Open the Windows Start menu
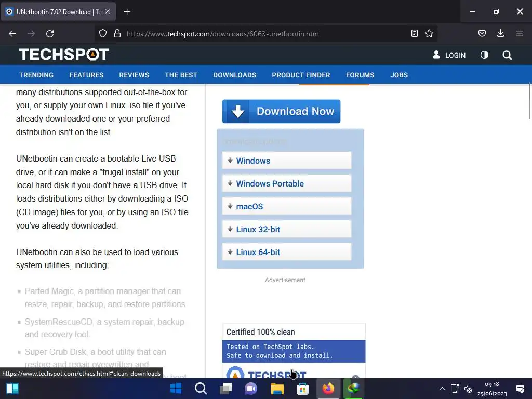532x399 pixels. [176, 389]
